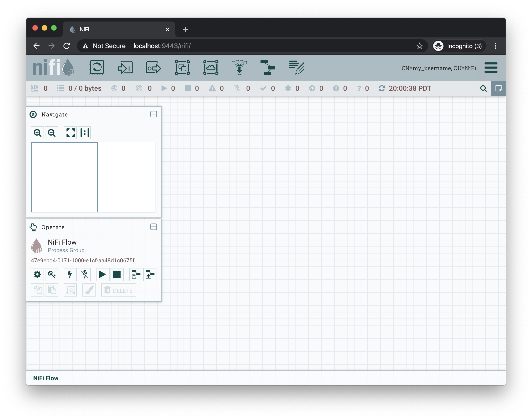Click the NiFi Flow breadcrumb link
Screen dimensions: 532x420
pyautogui.click(x=46, y=378)
